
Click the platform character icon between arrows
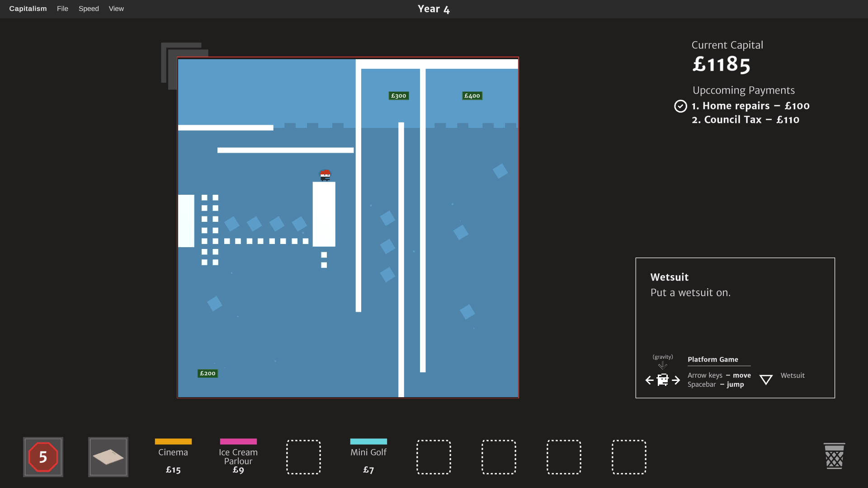coord(663,380)
